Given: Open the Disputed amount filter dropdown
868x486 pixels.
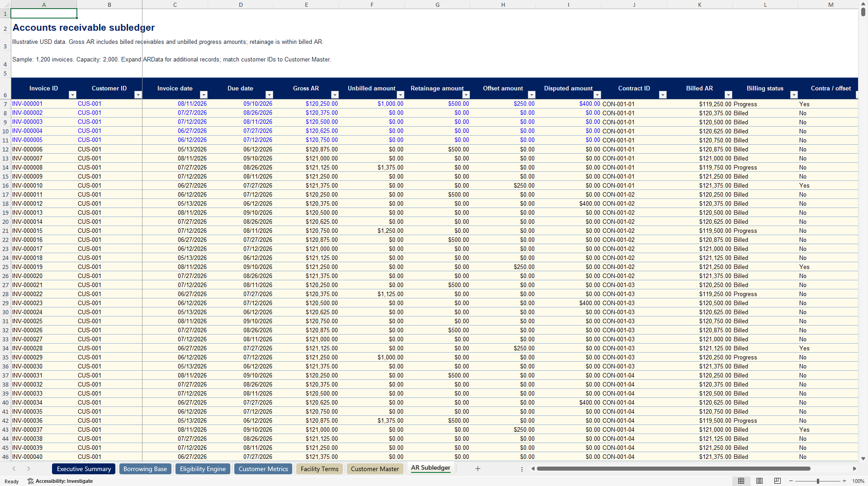Looking at the screenshot, I should coord(597,94).
